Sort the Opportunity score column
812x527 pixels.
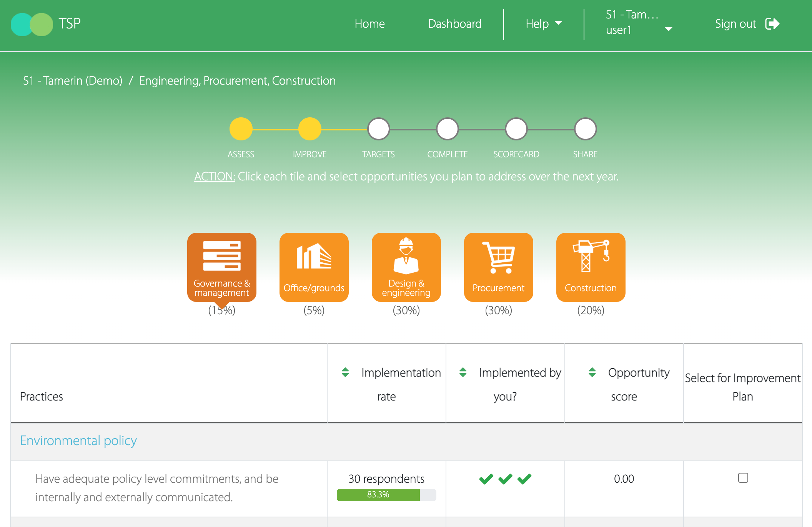click(x=592, y=372)
